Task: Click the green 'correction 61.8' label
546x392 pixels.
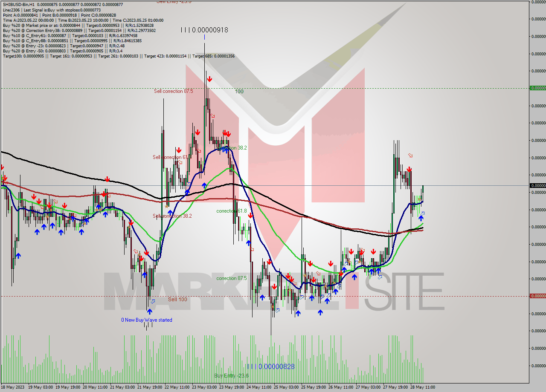Action: tap(231, 210)
